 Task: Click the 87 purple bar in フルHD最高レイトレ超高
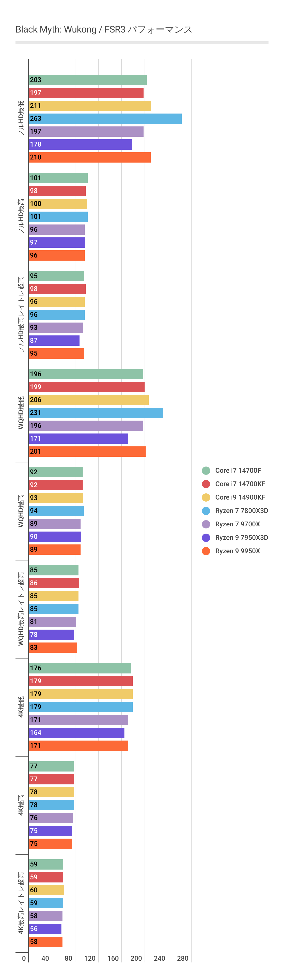[x=54, y=341]
